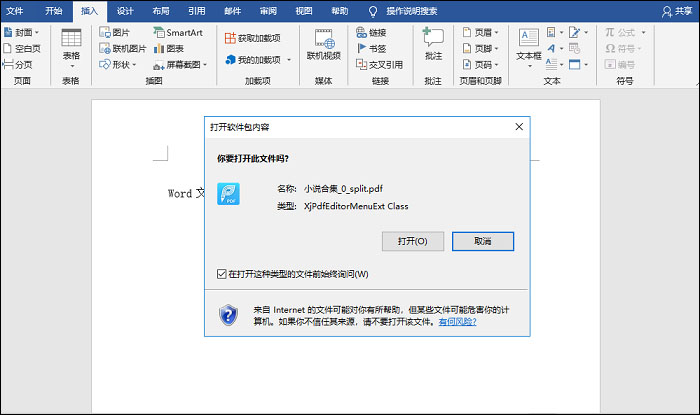The image size is (700, 415).
Task: Switch to the Design (设计) tab
Action: (125, 11)
